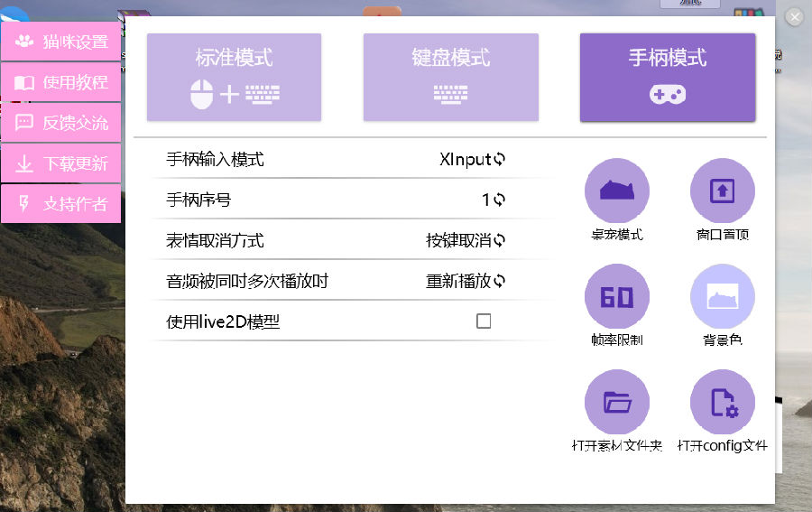Click the 帧率限制 frame rate icon

(616, 297)
